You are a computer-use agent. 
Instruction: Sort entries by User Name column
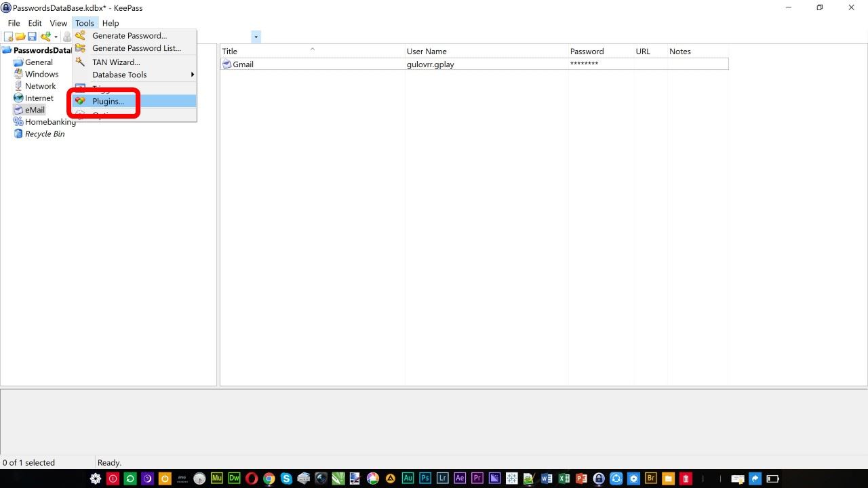pos(486,52)
